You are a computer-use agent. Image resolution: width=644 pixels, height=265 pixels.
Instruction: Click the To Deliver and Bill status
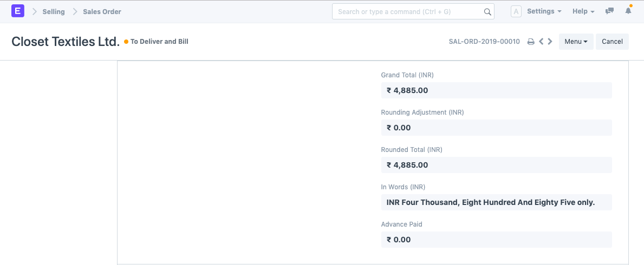coord(159,42)
